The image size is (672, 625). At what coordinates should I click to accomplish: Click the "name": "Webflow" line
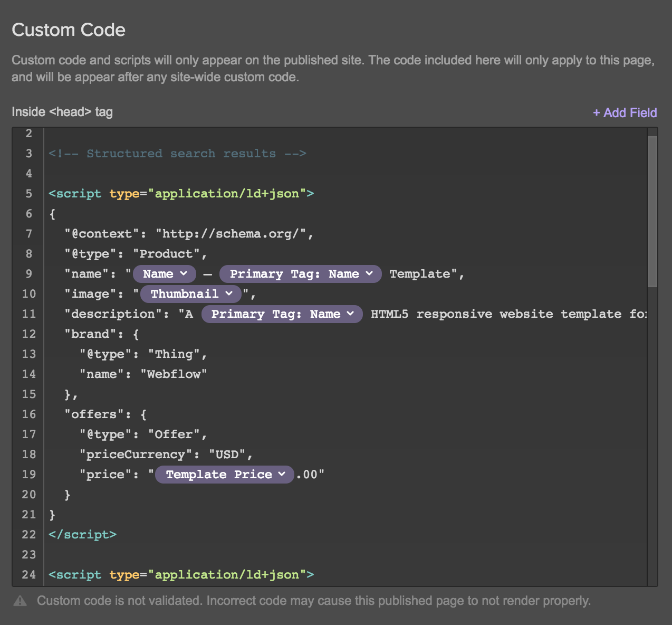click(x=143, y=374)
